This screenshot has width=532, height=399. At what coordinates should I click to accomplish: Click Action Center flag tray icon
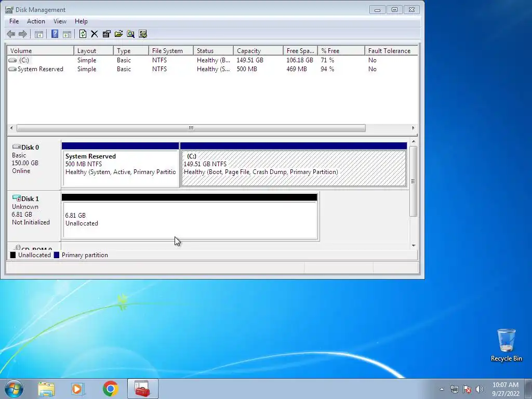[467, 389]
